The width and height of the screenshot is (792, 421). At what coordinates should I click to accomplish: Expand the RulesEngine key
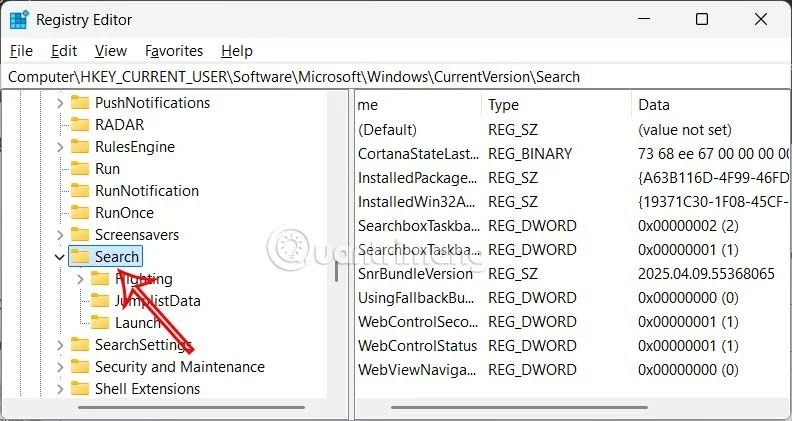click(x=60, y=147)
